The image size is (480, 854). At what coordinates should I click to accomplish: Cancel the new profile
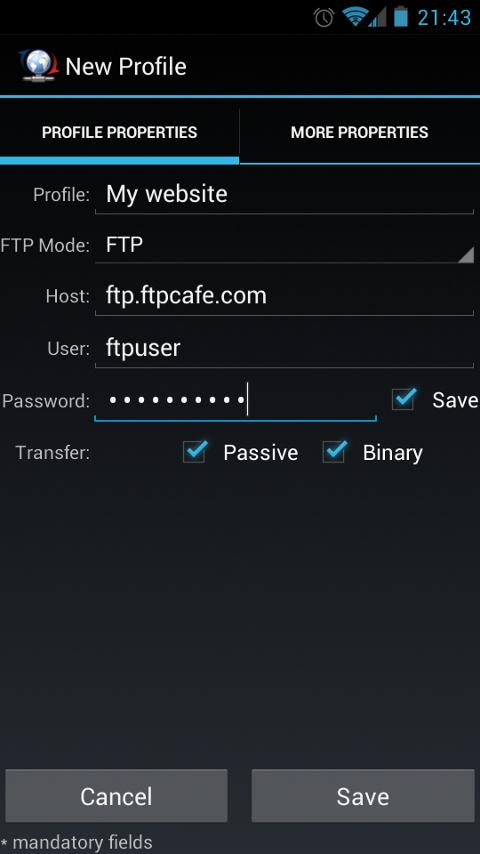(x=116, y=796)
